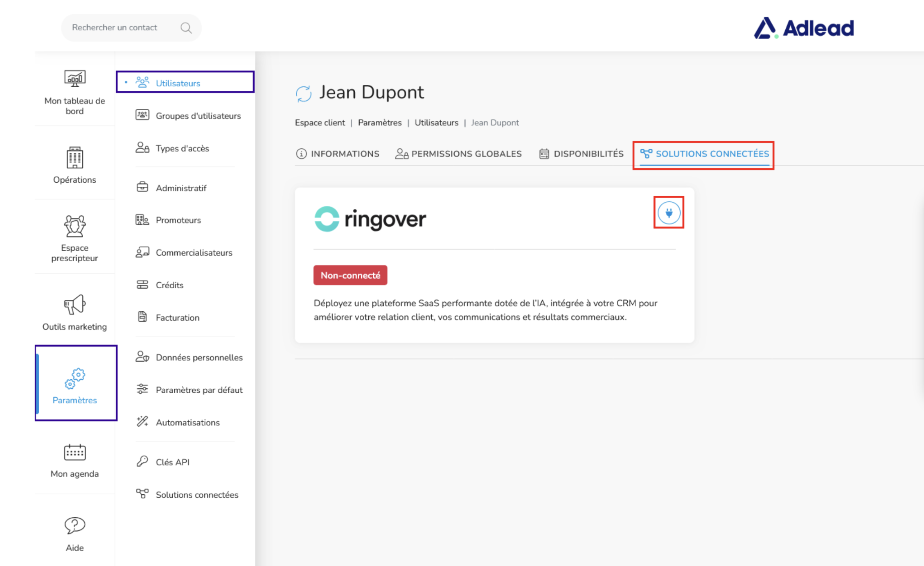The width and height of the screenshot is (924, 566).
Task: Click the ringover description paragraph
Action: (x=485, y=310)
